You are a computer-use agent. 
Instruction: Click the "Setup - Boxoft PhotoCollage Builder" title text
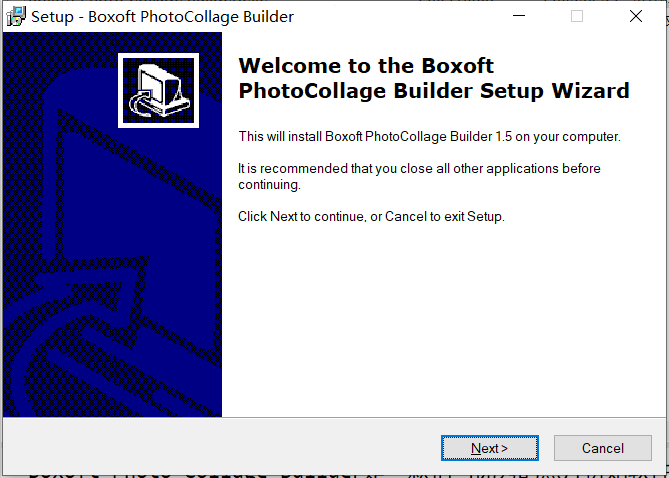(163, 17)
